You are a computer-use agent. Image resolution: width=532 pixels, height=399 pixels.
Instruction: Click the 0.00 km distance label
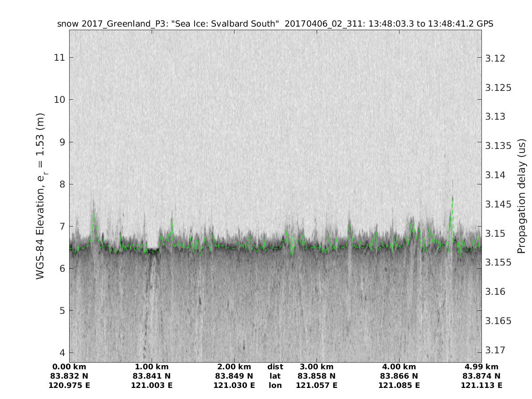69,367
